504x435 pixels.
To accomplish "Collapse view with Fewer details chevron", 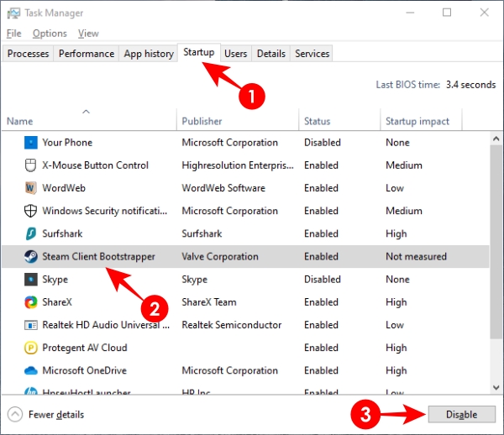I will [16, 414].
